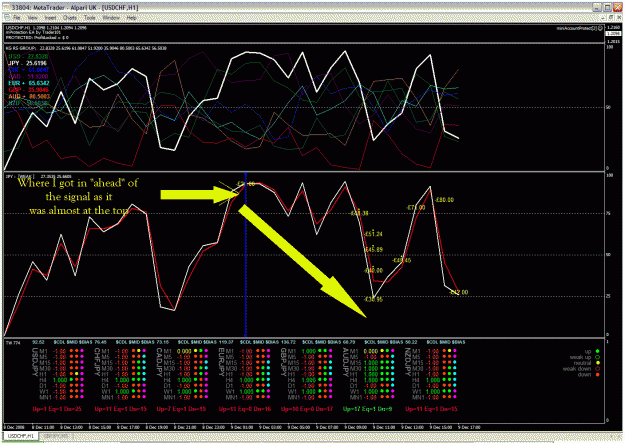Viewport: 625px width, 443px height.
Task: Restore the inner chart window
Action: [x=611, y=18]
